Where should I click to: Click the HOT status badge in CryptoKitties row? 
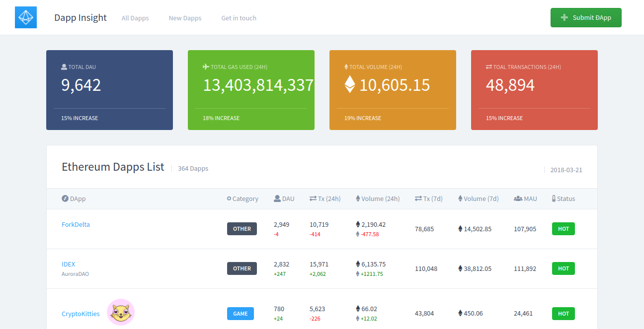point(563,314)
